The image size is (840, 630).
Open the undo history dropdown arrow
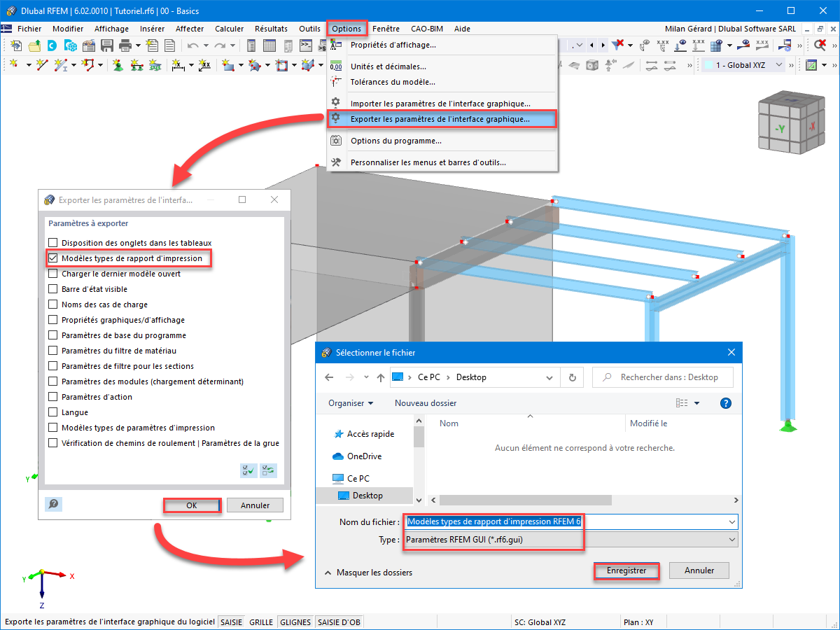click(205, 45)
